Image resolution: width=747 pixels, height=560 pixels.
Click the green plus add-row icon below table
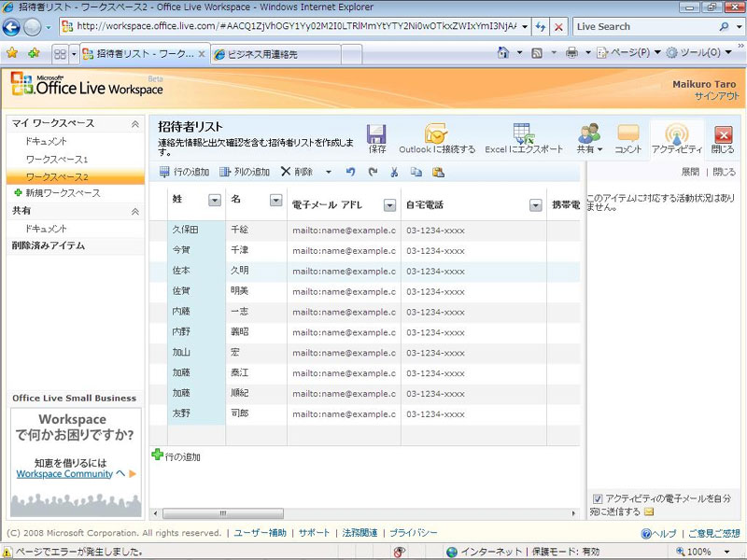point(157,455)
